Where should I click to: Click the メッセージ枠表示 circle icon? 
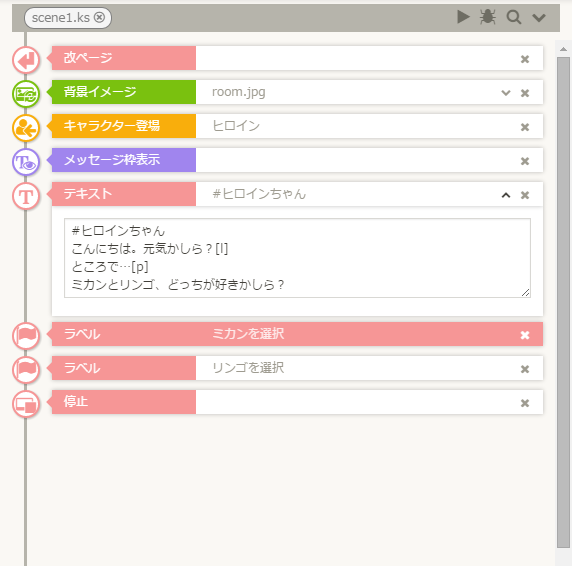pyautogui.click(x=26, y=162)
